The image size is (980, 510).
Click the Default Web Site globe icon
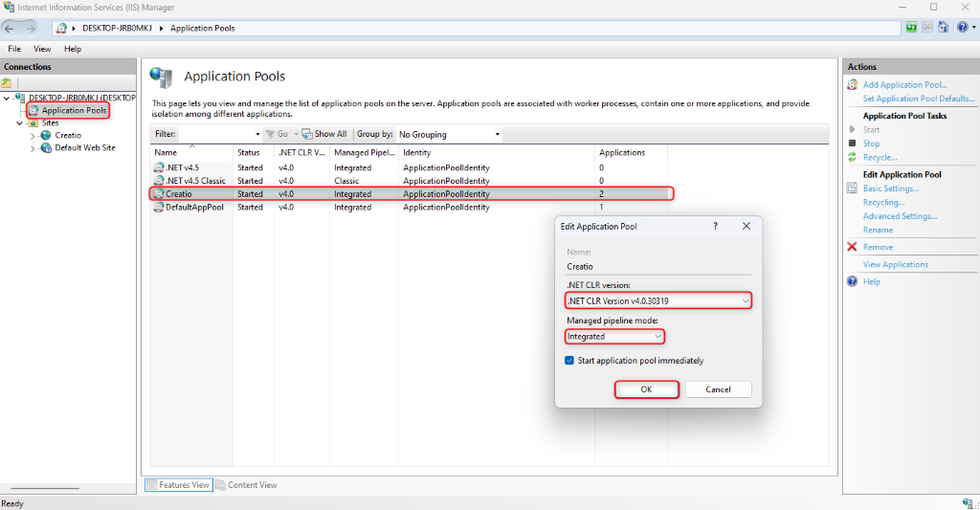[46, 148]
